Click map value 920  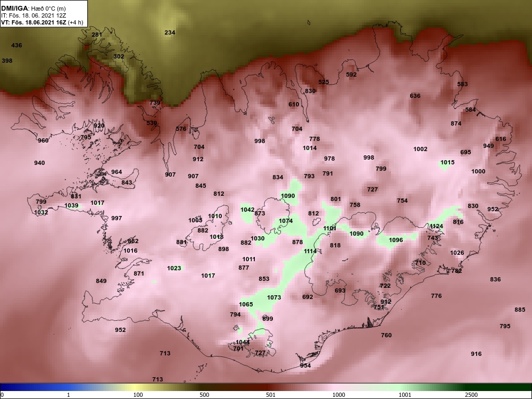point(99,126)
